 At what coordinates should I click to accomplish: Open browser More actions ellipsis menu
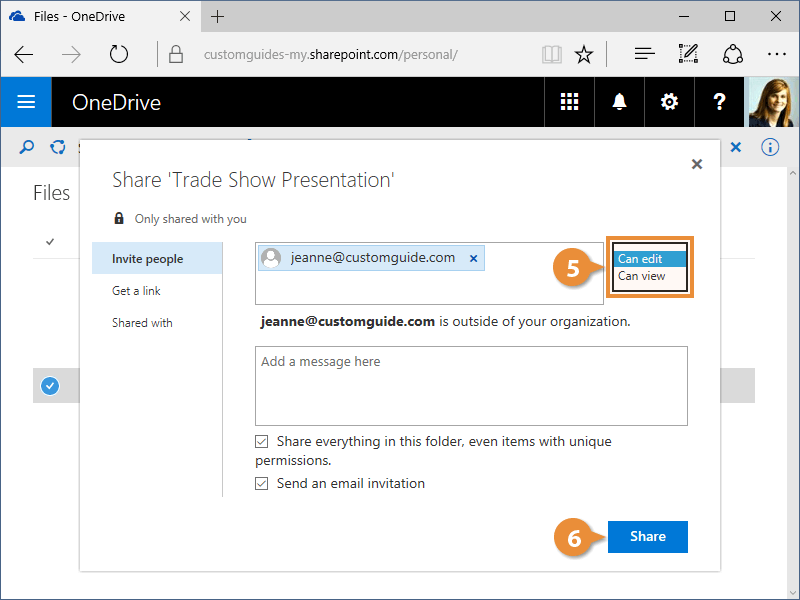point(777,54)
